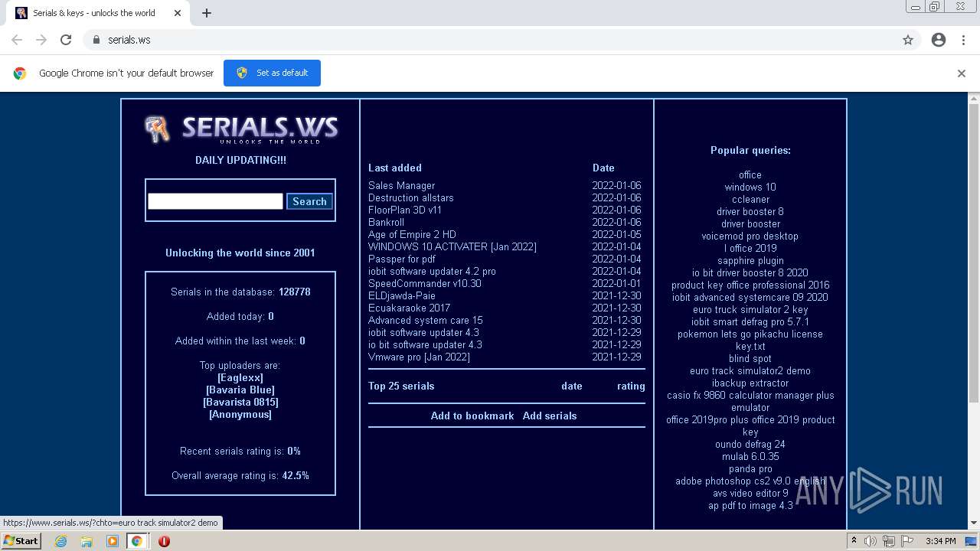The width and height of the screenshot is (980, 551).
Task: Open the SpeedCommander v10.30 entry
Action: click(x=425, y=283)
